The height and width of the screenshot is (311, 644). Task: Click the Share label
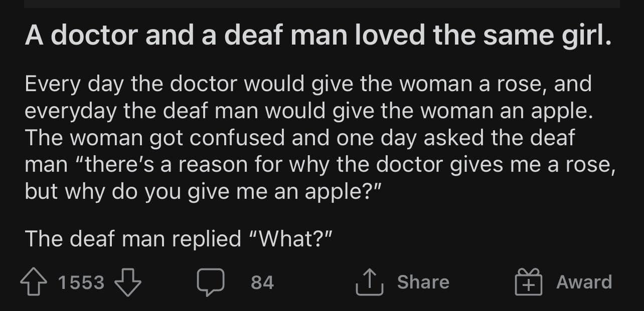[423, 282]
